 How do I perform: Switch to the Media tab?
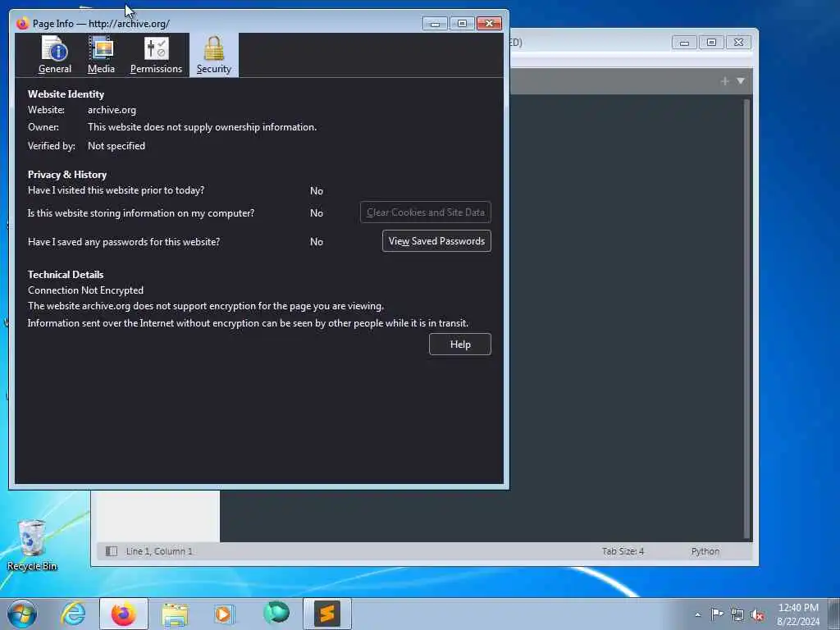101,55
